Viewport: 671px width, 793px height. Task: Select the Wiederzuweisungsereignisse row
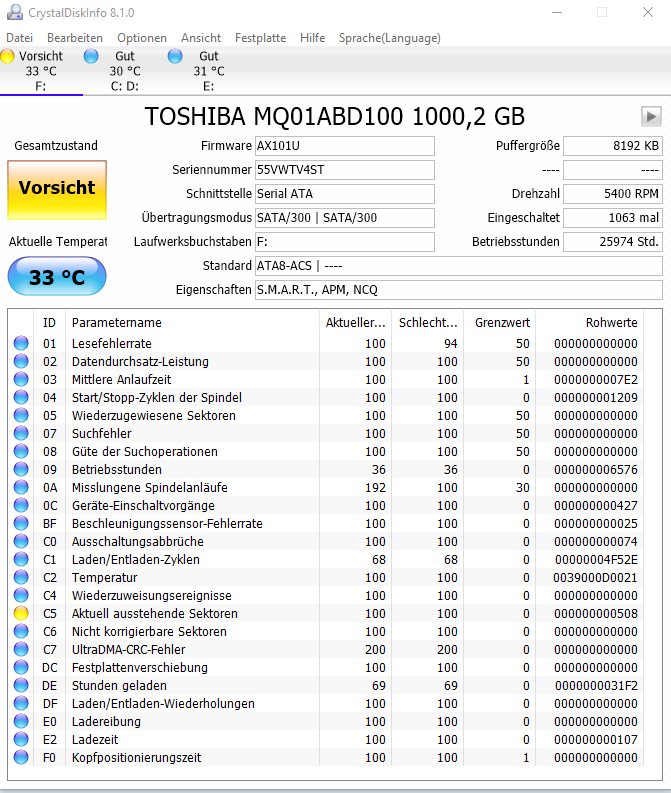pos(327,596)
